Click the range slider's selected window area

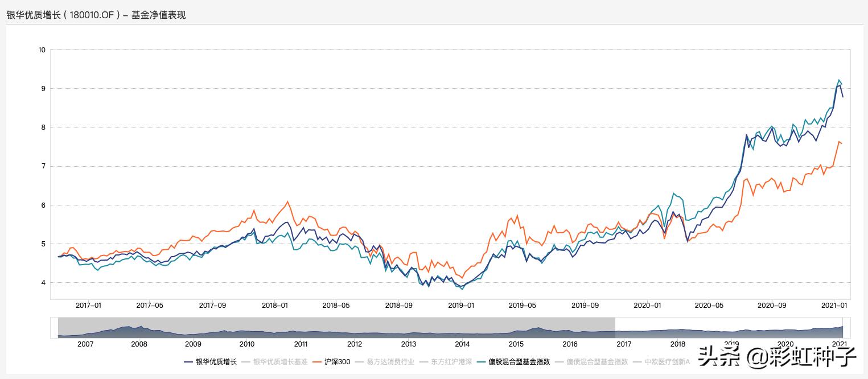coord(729,328)
